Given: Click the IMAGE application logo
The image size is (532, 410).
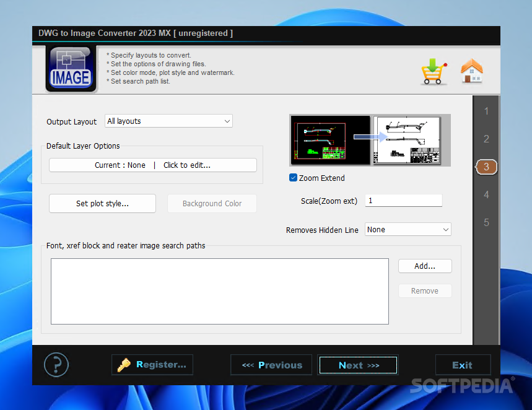Looking at the screenshot, I should (71, 69).
